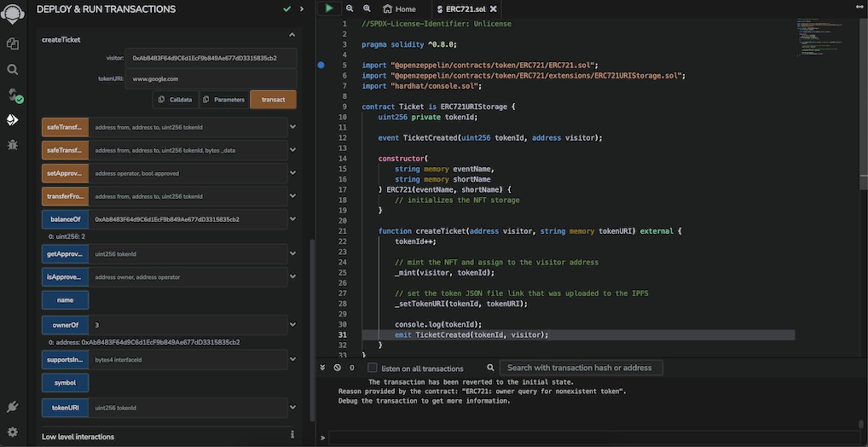
Task: Switch to the Home tab
Action: pos(399,9)
